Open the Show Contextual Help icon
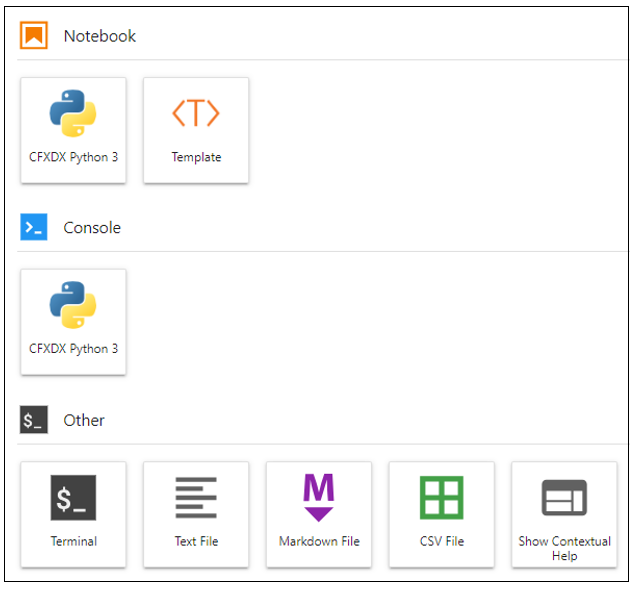Screen dimensions: 638x591 coord(564,497)
